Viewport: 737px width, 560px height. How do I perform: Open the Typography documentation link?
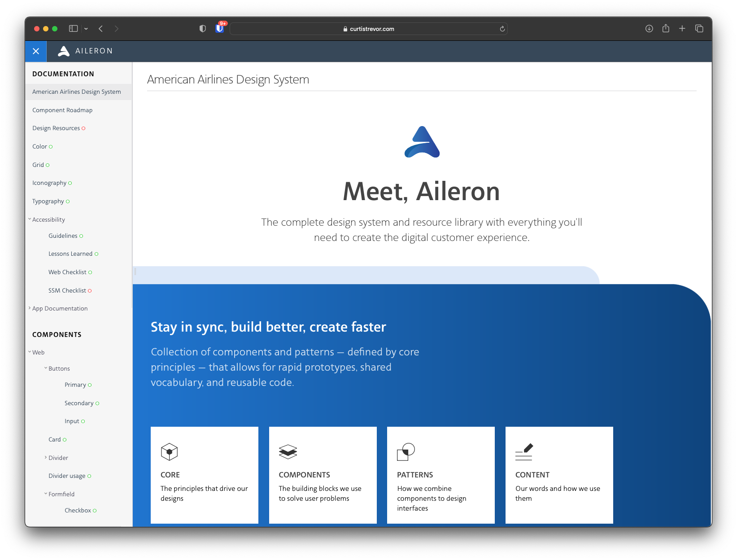(48, 201)
